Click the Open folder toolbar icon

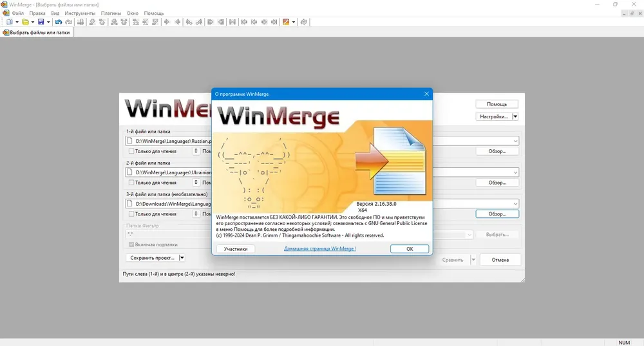(x=25, y=22)
